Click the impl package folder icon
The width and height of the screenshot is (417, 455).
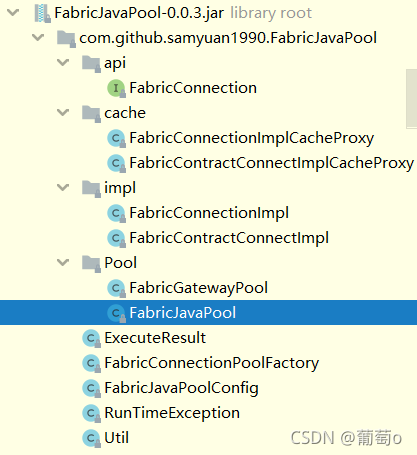tap(91, 188)
